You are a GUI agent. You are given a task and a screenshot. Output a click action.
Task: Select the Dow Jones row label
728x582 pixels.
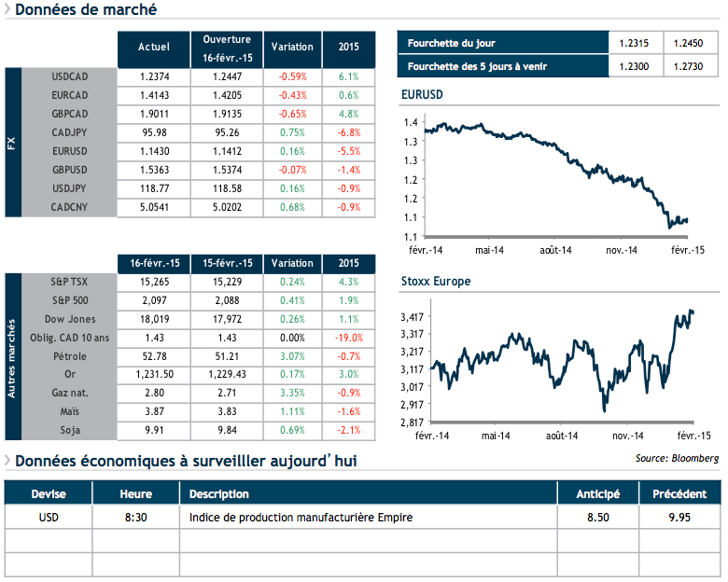[x=69, y=318]
